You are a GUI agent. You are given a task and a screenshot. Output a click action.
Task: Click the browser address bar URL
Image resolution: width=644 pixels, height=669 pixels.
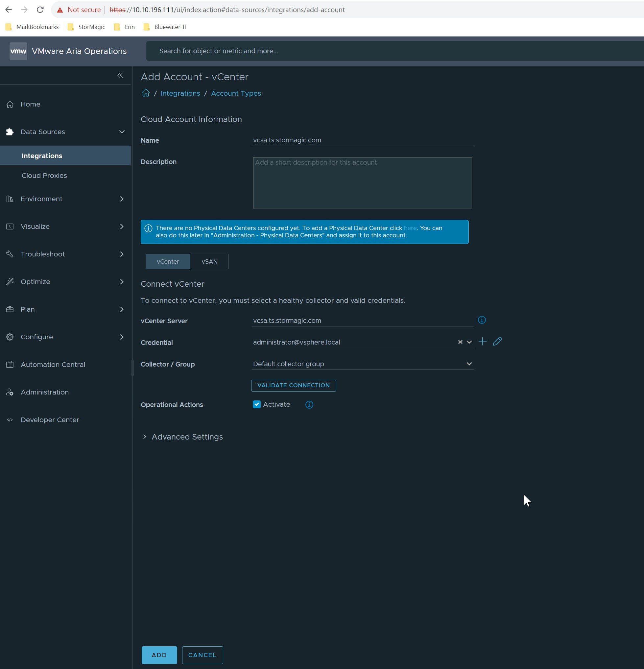click(227, 10)
